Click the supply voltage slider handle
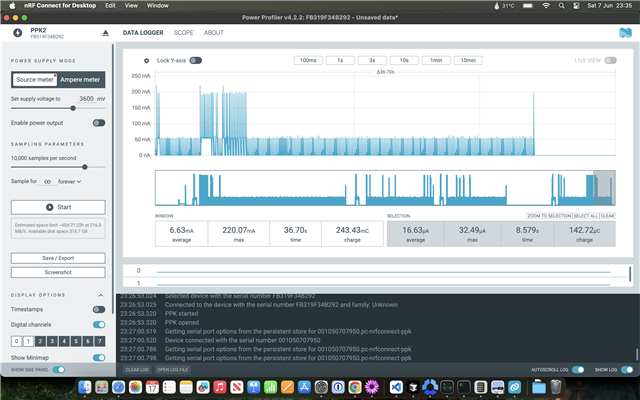 pos(73,108)
